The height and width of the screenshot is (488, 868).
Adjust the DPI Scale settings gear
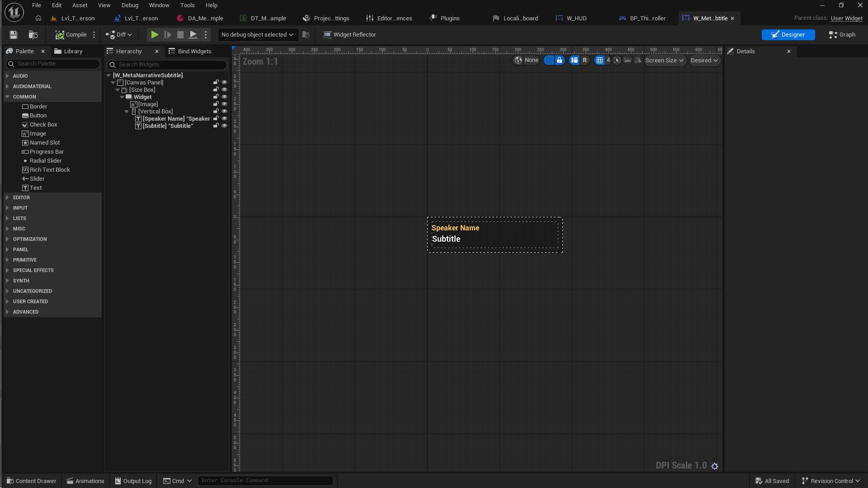[x=715, y=466]
